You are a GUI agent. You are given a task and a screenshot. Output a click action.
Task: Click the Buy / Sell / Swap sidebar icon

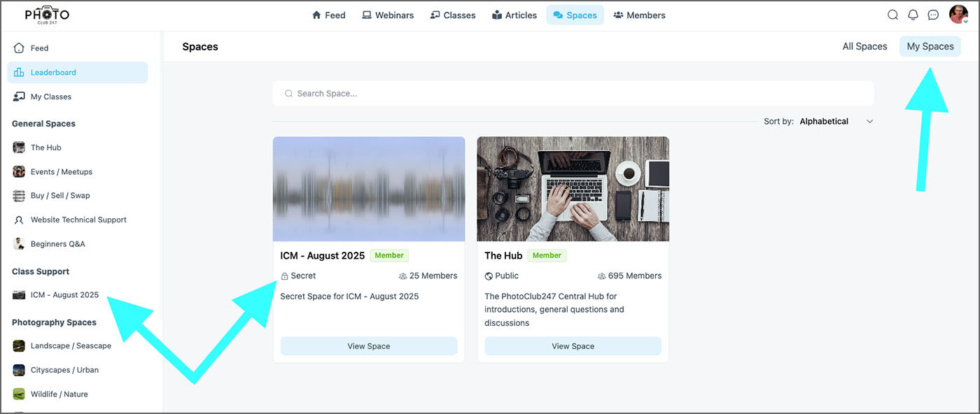click(19, 196)
